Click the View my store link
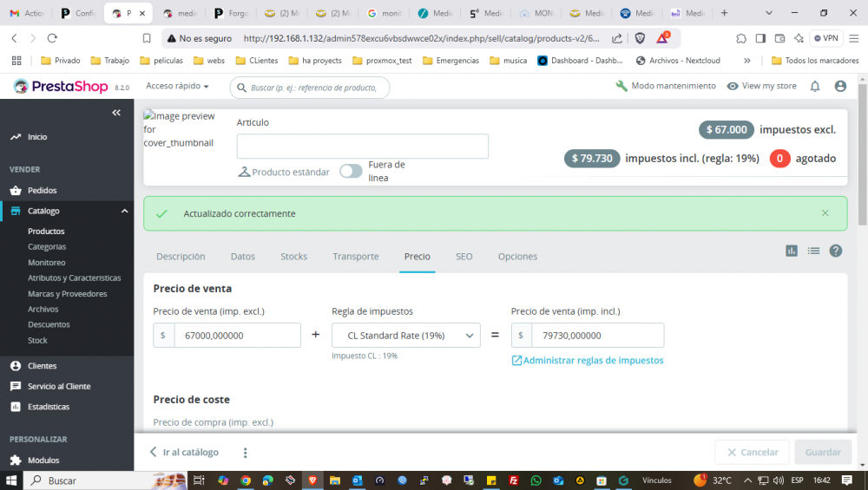 [x=762, y=86]
